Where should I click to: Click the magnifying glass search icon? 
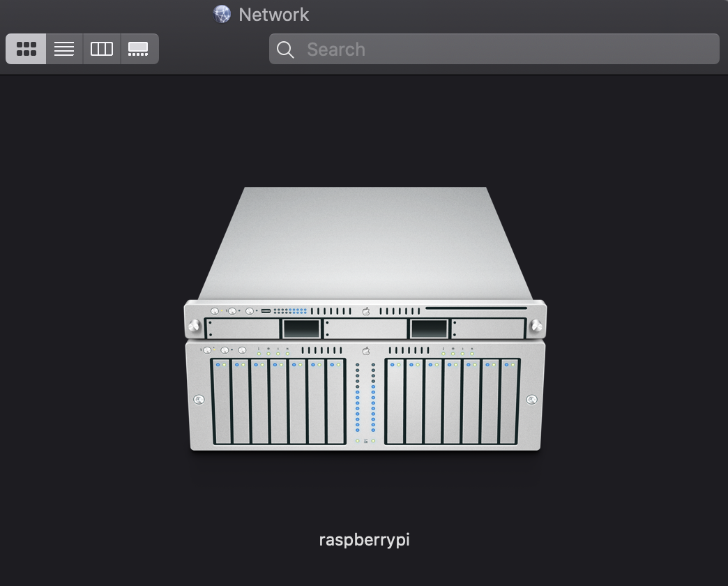pos(285,50)
